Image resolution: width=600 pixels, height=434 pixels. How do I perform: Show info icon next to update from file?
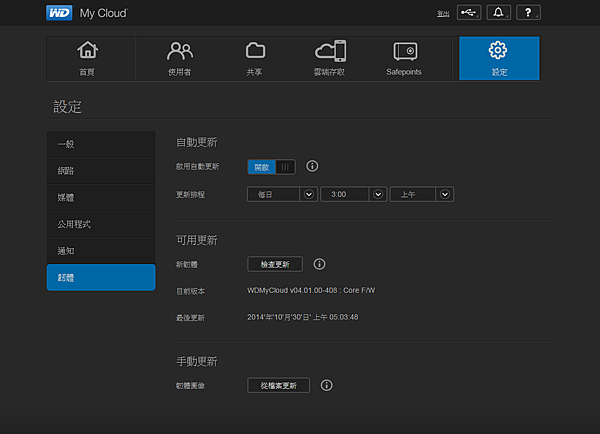click(326, 385)
